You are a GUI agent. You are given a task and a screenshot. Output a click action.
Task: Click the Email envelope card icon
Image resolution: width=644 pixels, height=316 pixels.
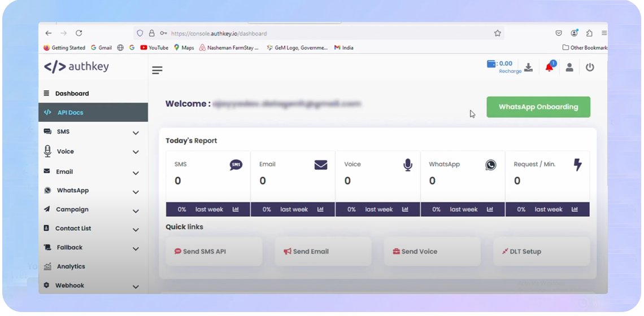[321, 165]
